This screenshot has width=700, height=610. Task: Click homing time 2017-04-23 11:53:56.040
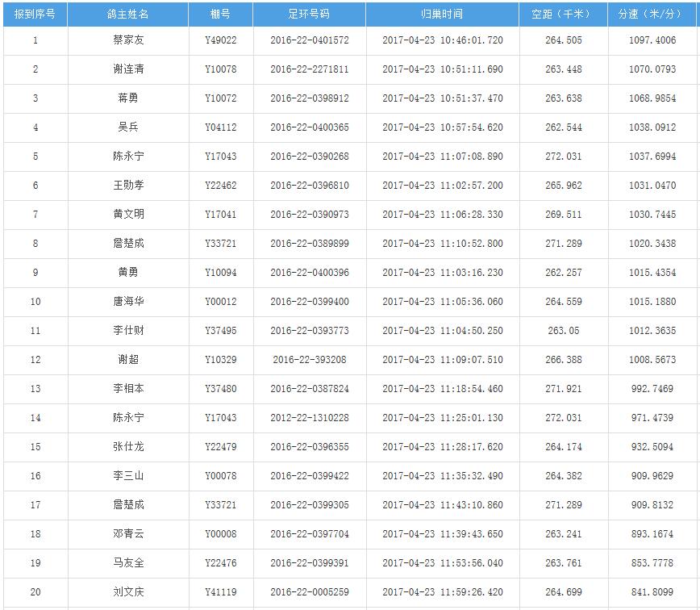click(x=442, y=563)
